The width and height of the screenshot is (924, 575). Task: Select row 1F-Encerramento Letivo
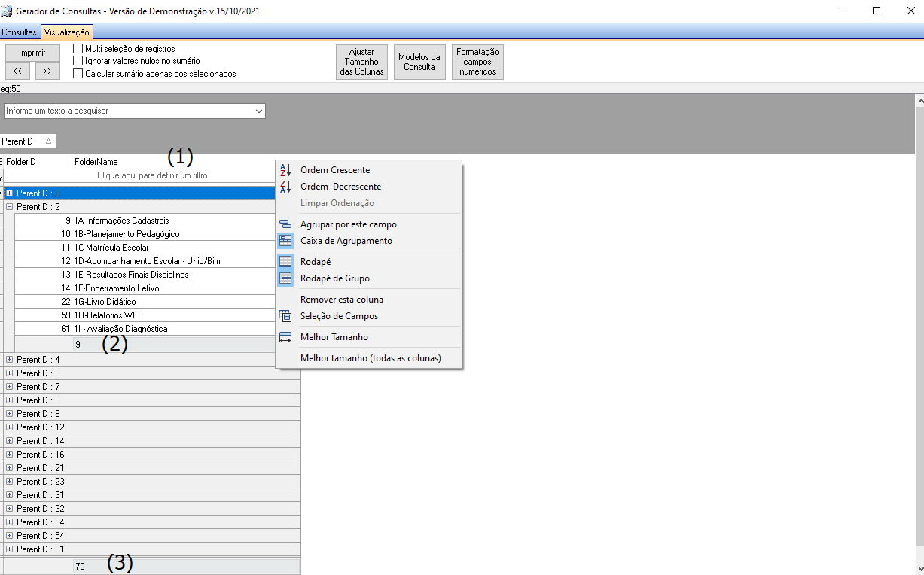tap(157, 288)
